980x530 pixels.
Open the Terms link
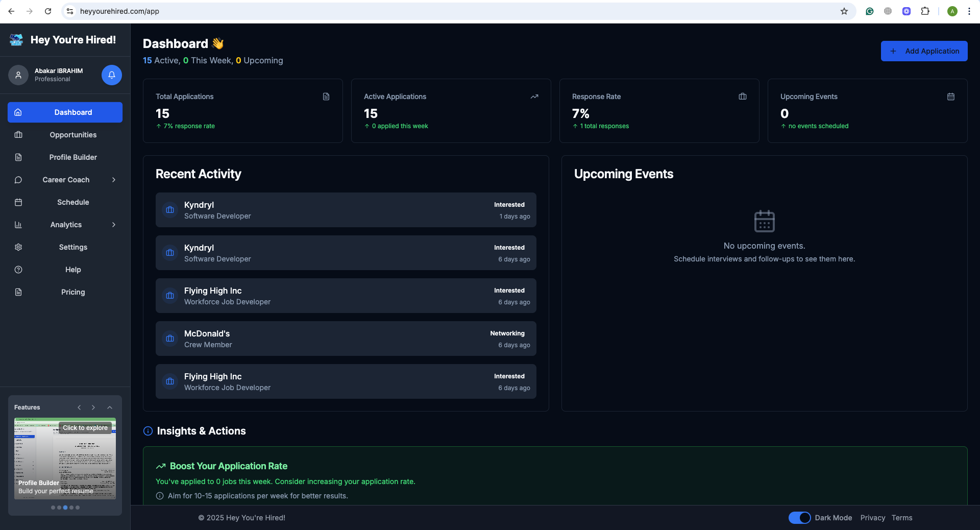coord(902,518)
